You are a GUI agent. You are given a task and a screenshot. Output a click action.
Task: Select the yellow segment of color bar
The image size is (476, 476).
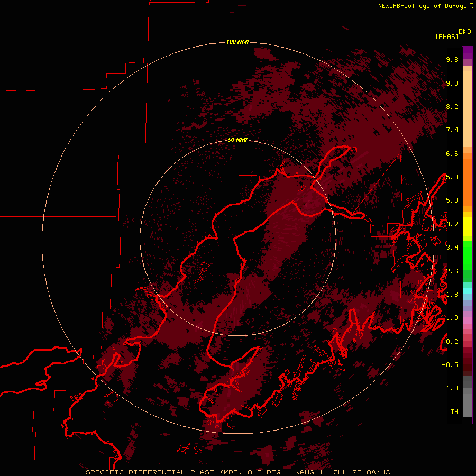[467, 226]
